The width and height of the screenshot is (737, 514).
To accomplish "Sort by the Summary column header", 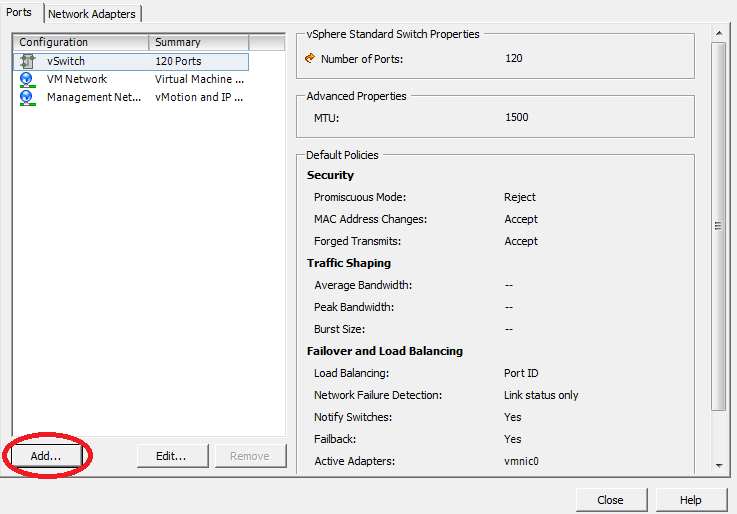I will pos(199,42).
